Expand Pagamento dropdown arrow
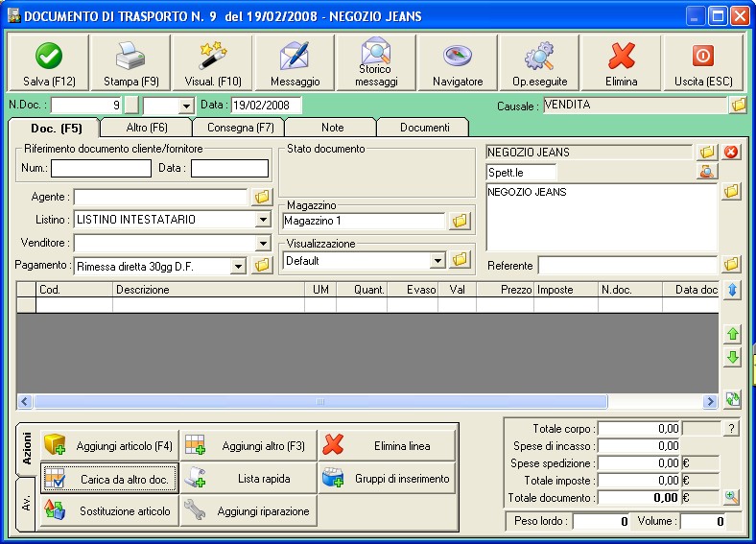The height and width of the screenshot is (544, 756). 238,266
